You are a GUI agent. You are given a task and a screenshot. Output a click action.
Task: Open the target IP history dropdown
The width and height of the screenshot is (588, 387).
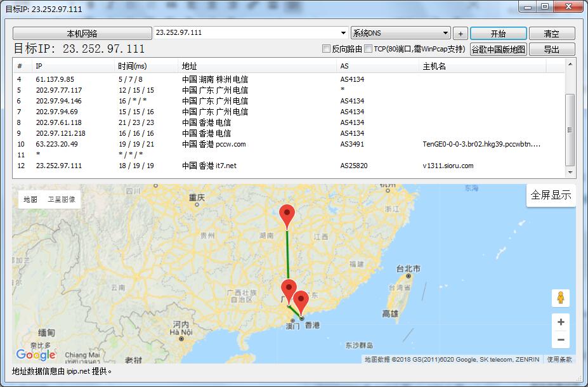248,32
